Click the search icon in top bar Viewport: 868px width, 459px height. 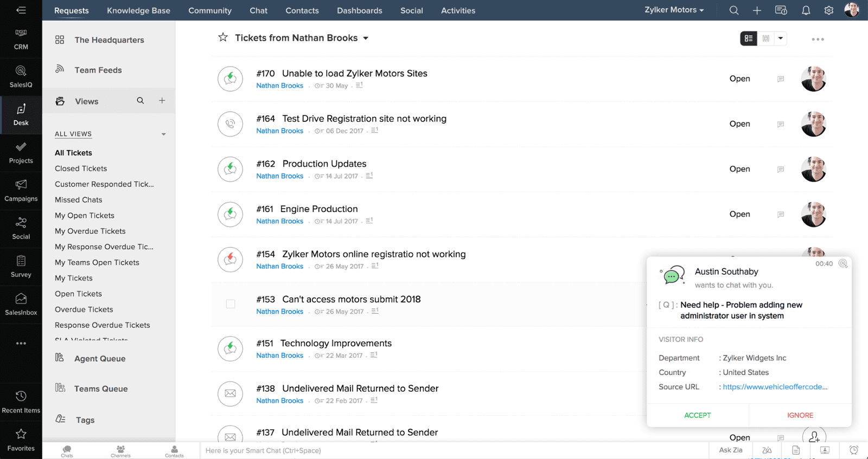(x=733, y=10)
